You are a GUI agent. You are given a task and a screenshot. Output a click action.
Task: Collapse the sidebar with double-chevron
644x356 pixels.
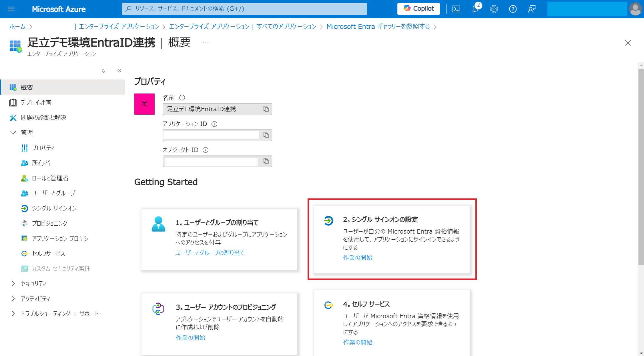(x=119, y=71)
